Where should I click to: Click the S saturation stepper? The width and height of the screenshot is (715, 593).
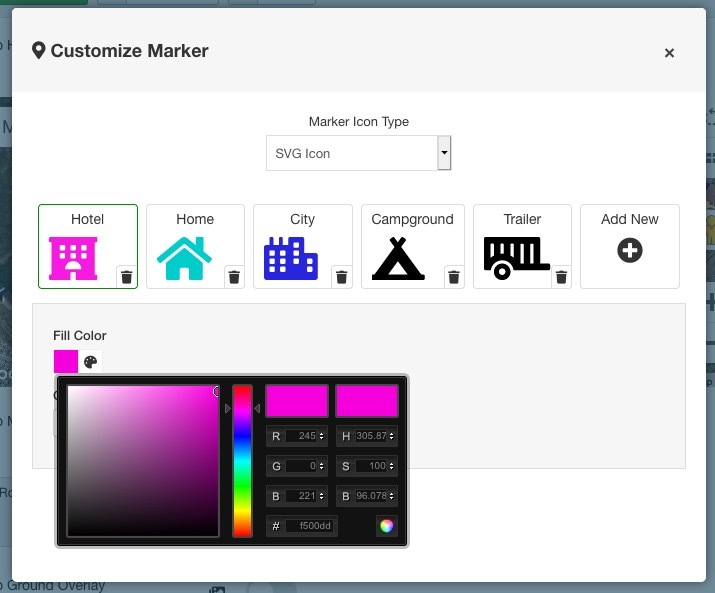tap(393, 465)
